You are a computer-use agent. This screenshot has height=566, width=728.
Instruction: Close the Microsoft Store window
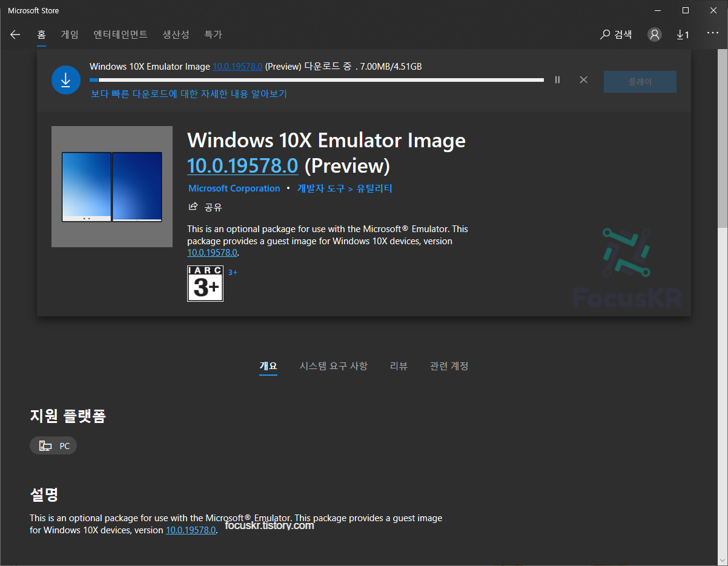pos(713,10)
